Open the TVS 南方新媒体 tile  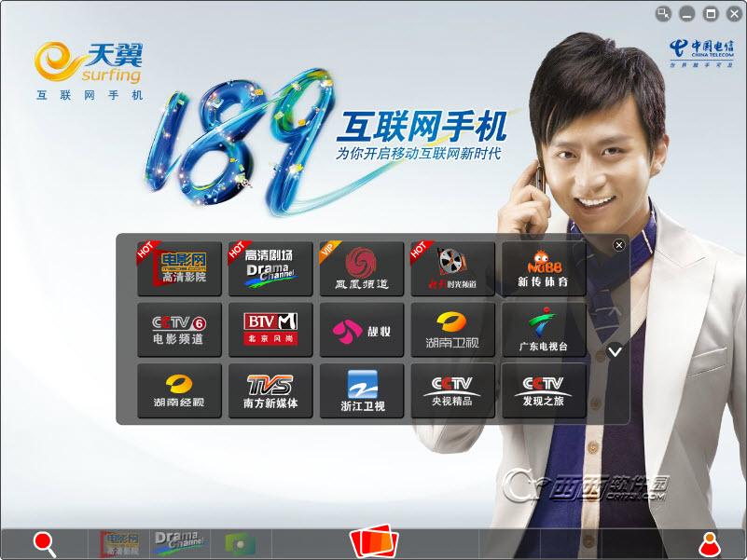click(x=270, y=391)
